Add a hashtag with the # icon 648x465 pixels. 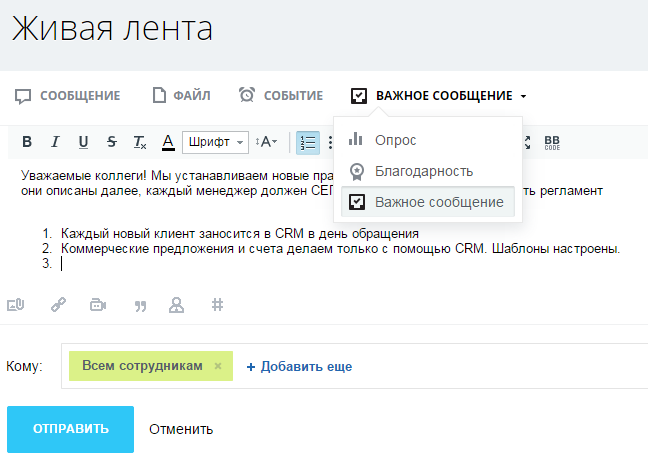(x=217, y=305)
